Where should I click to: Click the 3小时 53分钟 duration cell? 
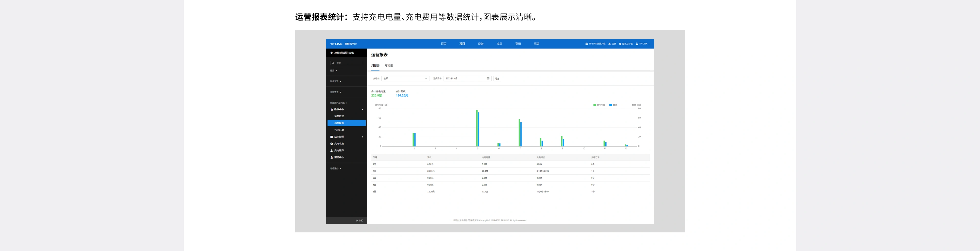543,171
